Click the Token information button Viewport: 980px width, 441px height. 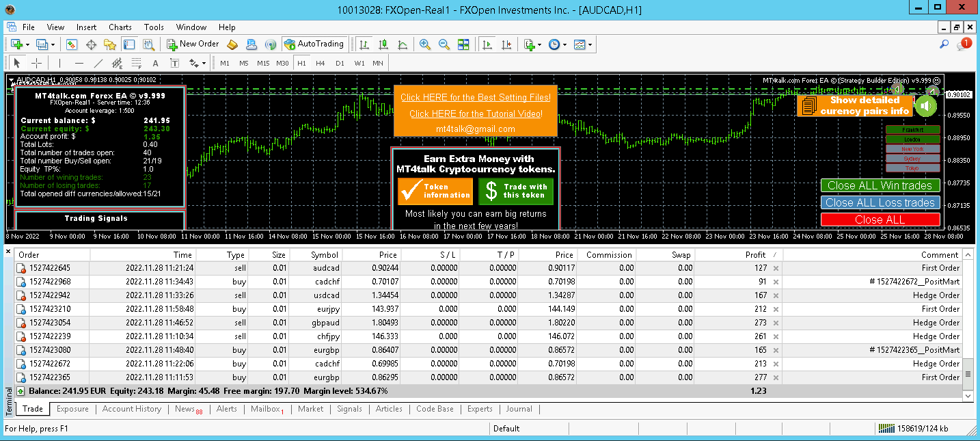[435, 191]
